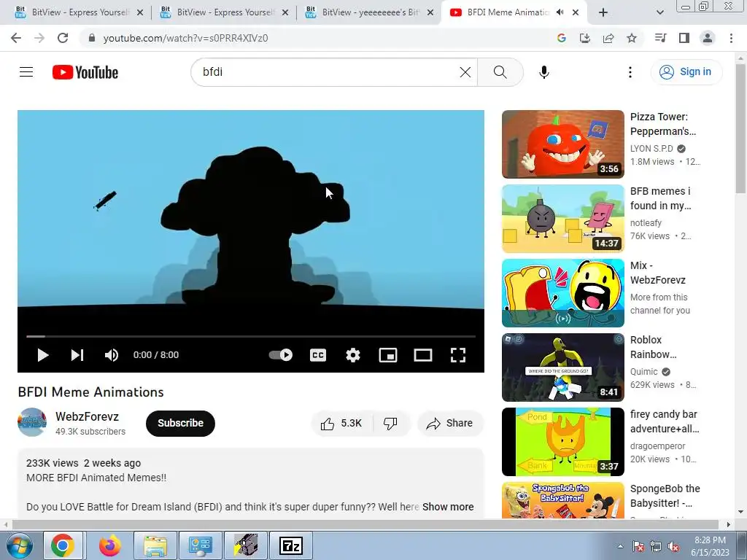Enable theater mode
This screenshot has height=560, width=747.
pyautogui.click(x=423, y=355)
